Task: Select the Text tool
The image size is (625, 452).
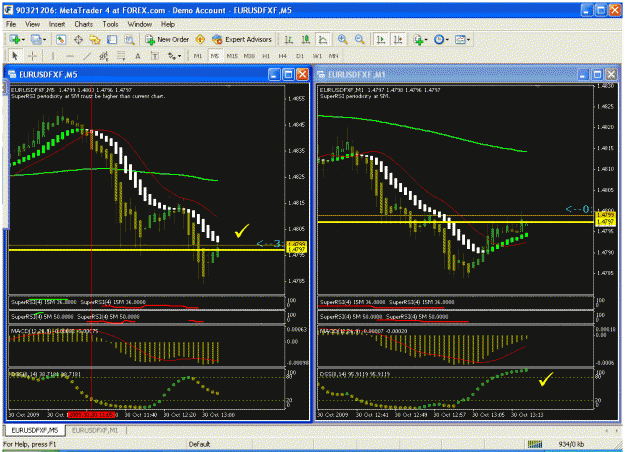Action: click(x=138, y=56)
